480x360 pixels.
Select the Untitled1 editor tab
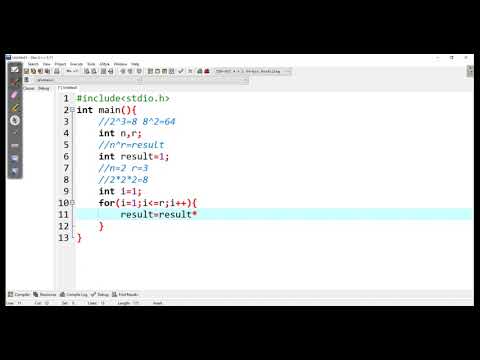coord(68,88)
